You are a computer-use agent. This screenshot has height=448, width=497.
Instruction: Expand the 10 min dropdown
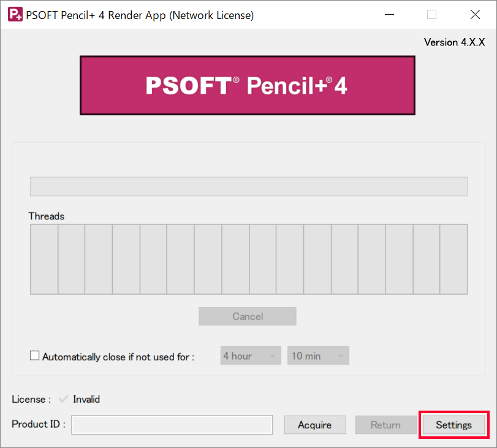tap(318, 356)
